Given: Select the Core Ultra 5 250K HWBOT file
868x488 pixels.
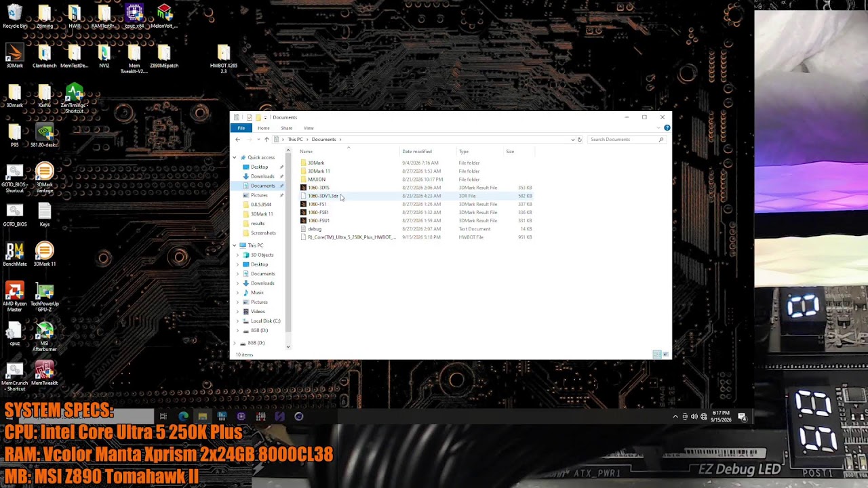Looking at the screenshot, I should [416, 237].
